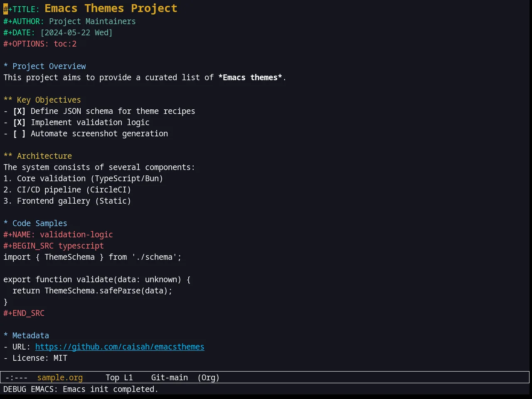
Task: Click the Architecture heading text
Action: pos(44,156)
